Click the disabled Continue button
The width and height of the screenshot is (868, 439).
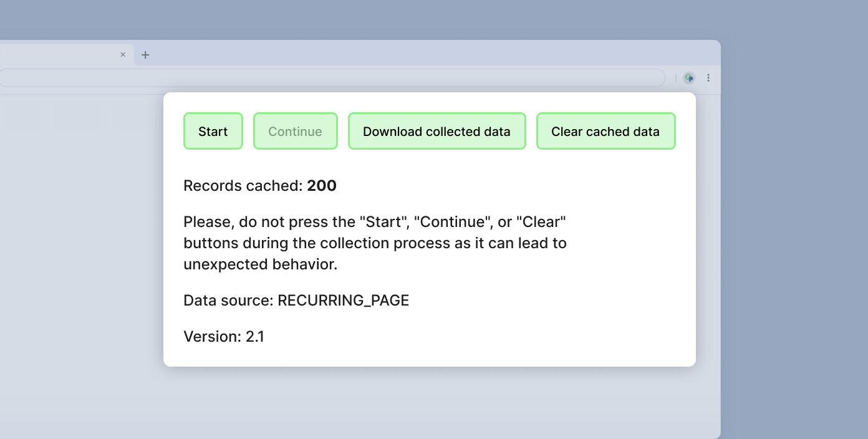point(295,131)
